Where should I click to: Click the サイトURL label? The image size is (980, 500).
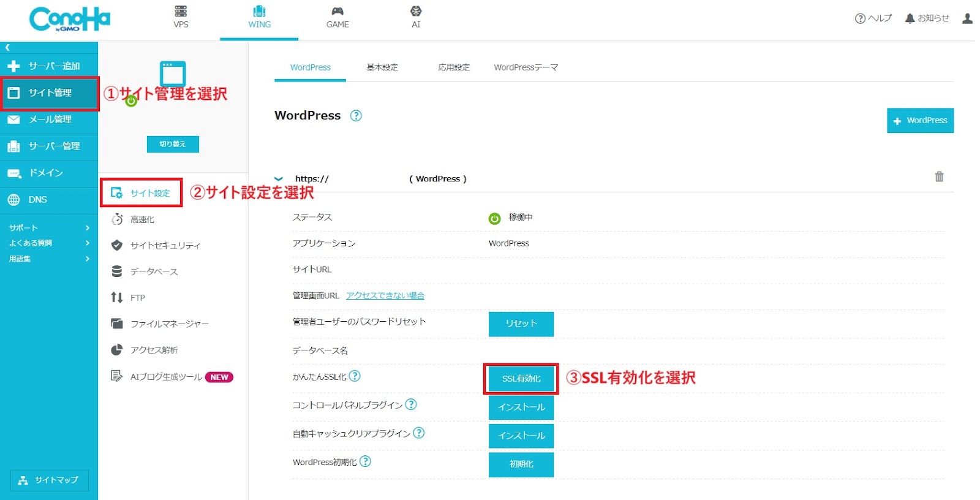(x=312, y=270)
